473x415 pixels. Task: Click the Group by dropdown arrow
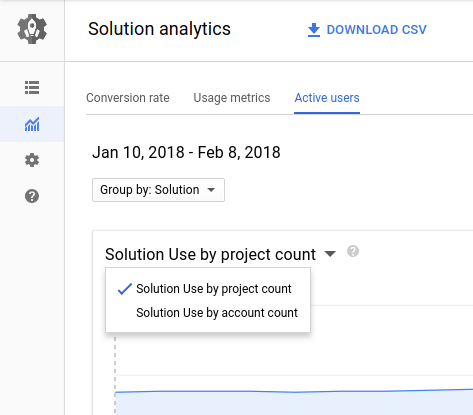pos(211,190)
